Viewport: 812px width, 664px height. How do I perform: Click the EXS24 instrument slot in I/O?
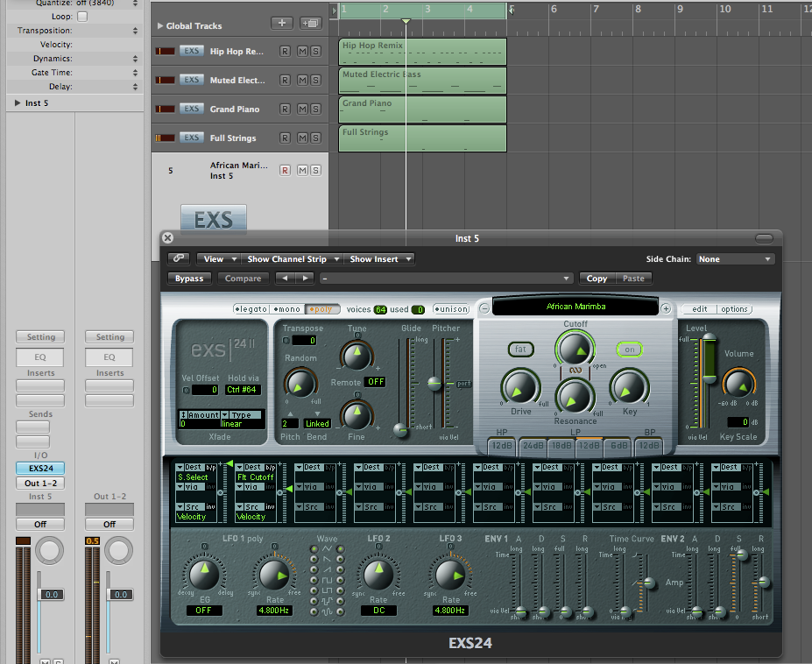(40, 469)
